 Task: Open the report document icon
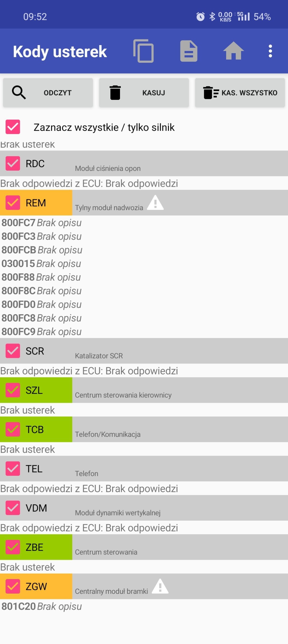(x=189, y=51)
